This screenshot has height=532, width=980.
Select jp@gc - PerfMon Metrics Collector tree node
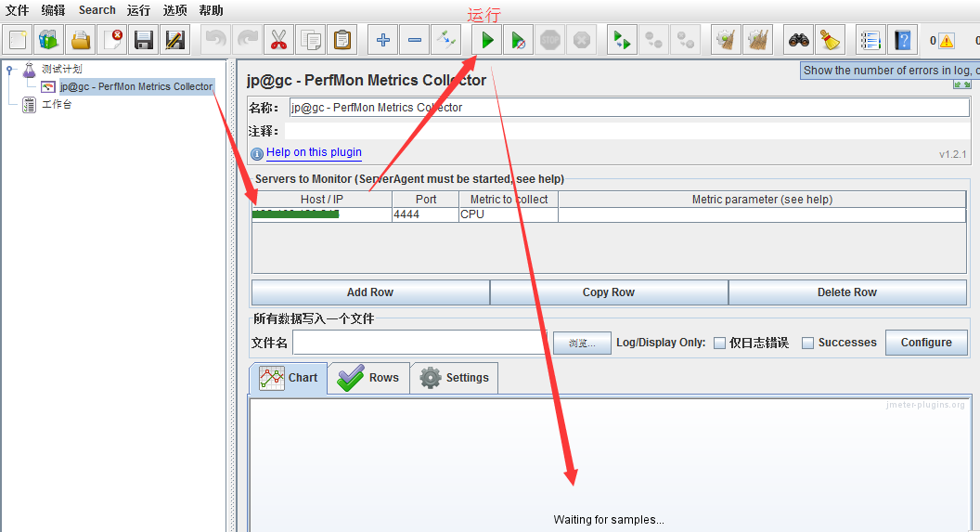(136, 86)
